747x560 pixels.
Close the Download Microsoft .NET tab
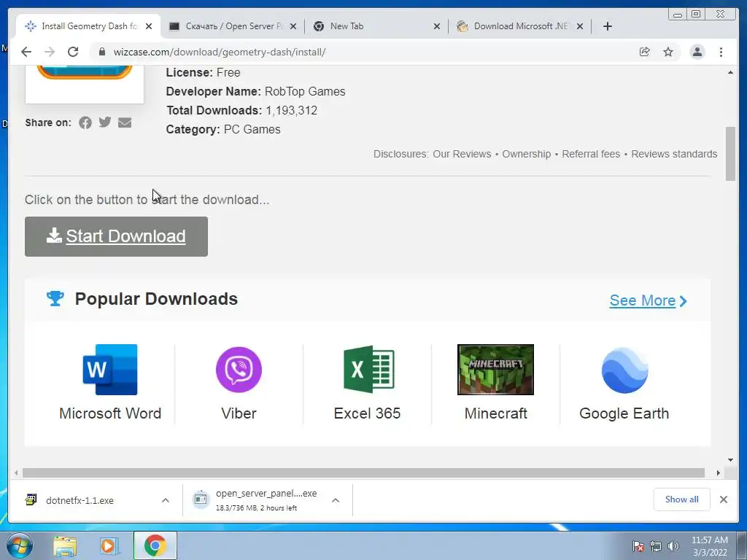(580, 26)
